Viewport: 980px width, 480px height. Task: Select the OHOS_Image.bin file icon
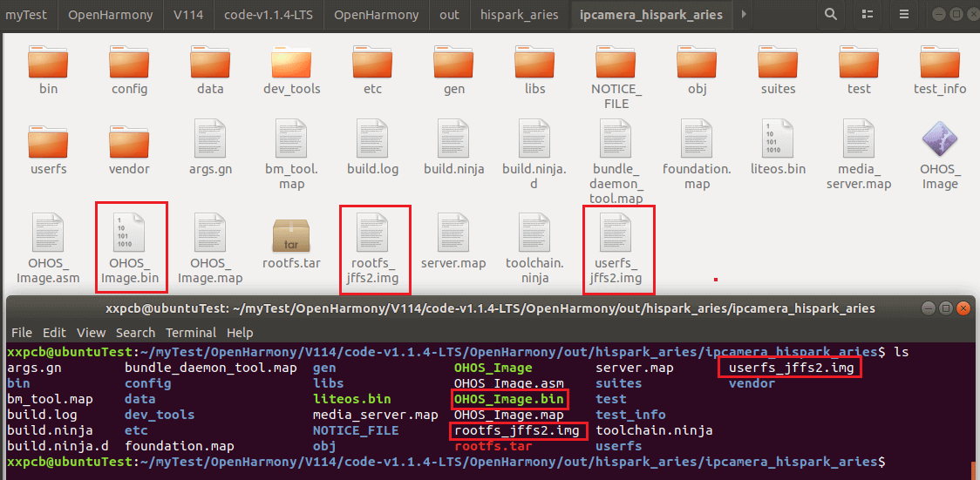pyautogui.click(x=130, y=232)
